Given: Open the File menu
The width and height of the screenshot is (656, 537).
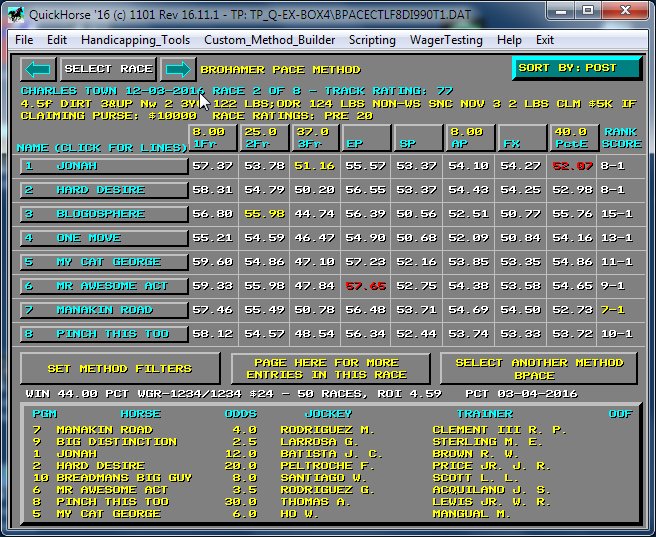Looking at the screenshot, I should coord(24,40).
